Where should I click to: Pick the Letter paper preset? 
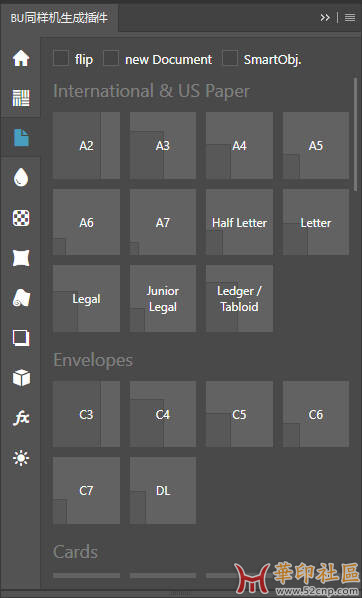tap(315, 222)
